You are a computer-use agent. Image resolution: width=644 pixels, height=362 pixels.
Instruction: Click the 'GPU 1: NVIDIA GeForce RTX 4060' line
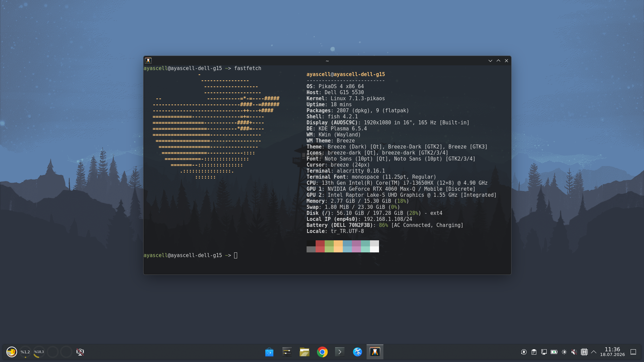tap(391, 189)
